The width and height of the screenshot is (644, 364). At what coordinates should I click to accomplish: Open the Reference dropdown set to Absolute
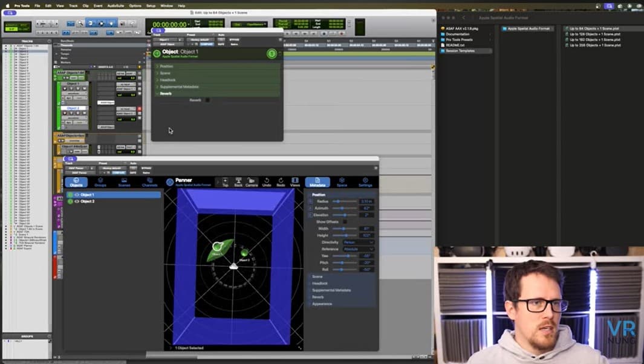click(359, 249)
